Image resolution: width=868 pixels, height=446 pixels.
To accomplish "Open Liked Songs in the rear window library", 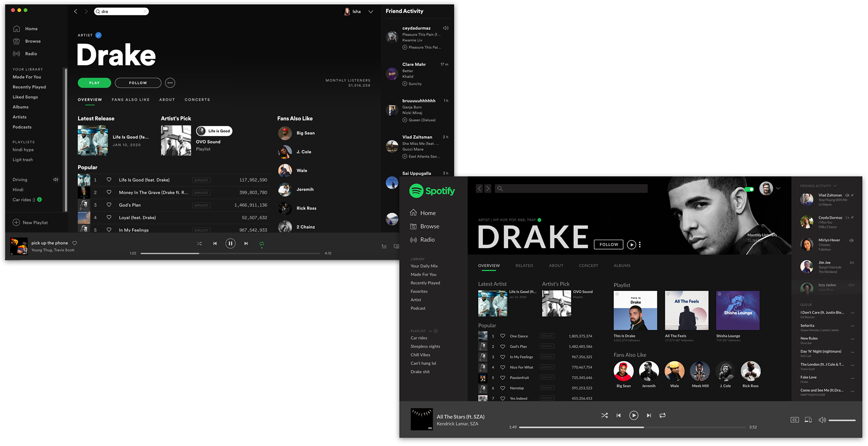I will pos(25,97).
